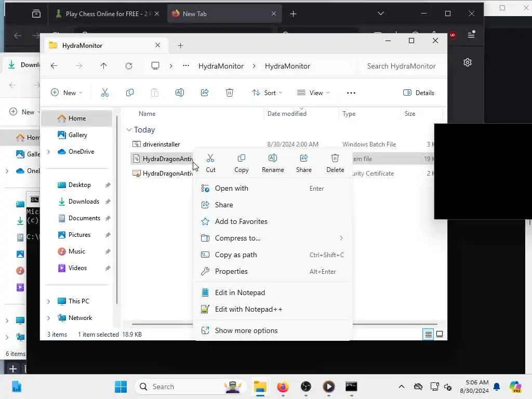The width and height of the screenshot is (532, 399).
Task: Click Rename in the context menu
Action: [273, 163]
